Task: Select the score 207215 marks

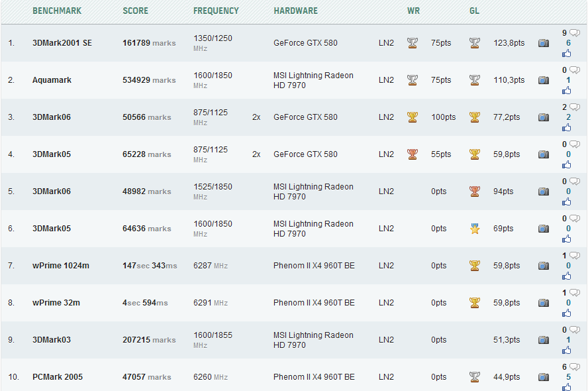Action: tap(149, 340)
